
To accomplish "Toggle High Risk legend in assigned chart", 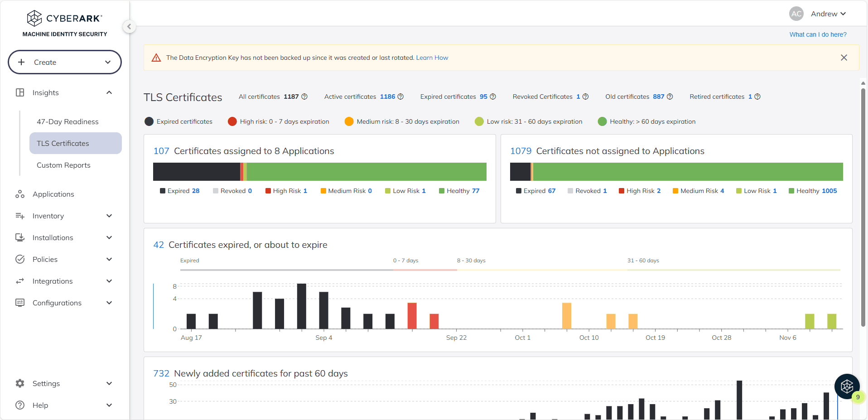I will (286, 191).
